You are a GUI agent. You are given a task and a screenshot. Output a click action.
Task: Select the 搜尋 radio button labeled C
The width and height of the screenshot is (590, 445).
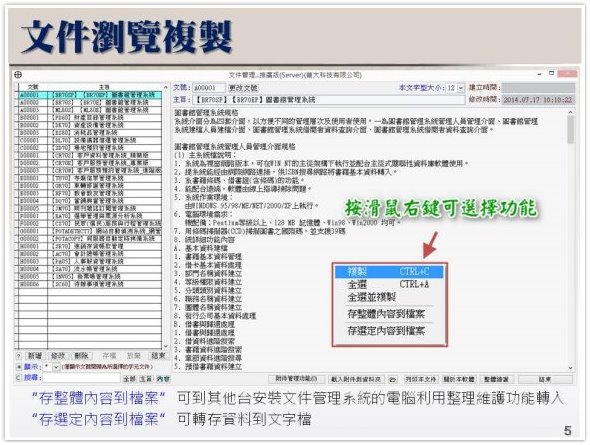(x=18, y=377)
